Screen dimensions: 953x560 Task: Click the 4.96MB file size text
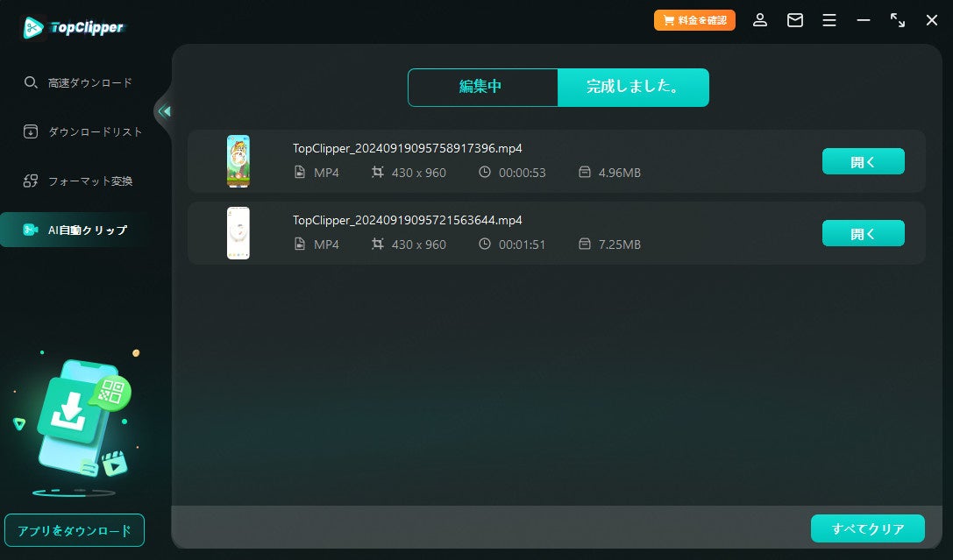tap(619, 173)
